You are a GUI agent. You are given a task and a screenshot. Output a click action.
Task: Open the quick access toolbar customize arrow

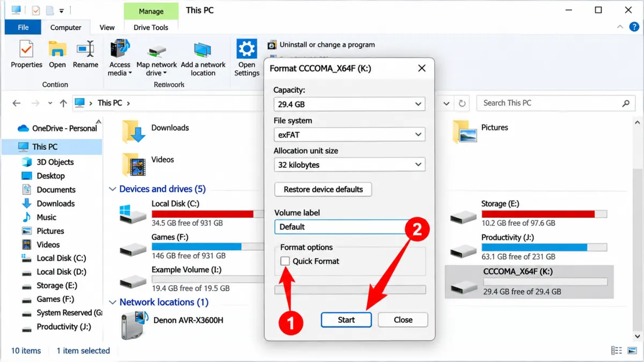pos(61,11)
